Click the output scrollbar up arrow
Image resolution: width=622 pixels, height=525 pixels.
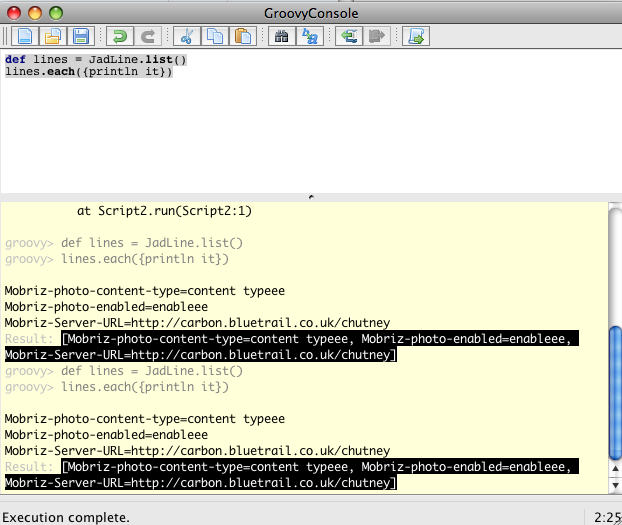(615, 469)
